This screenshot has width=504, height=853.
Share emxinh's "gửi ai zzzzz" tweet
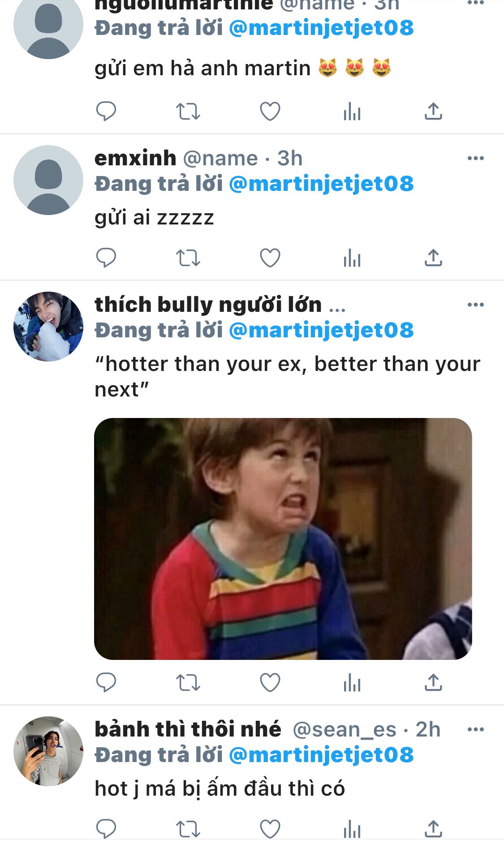433,258
